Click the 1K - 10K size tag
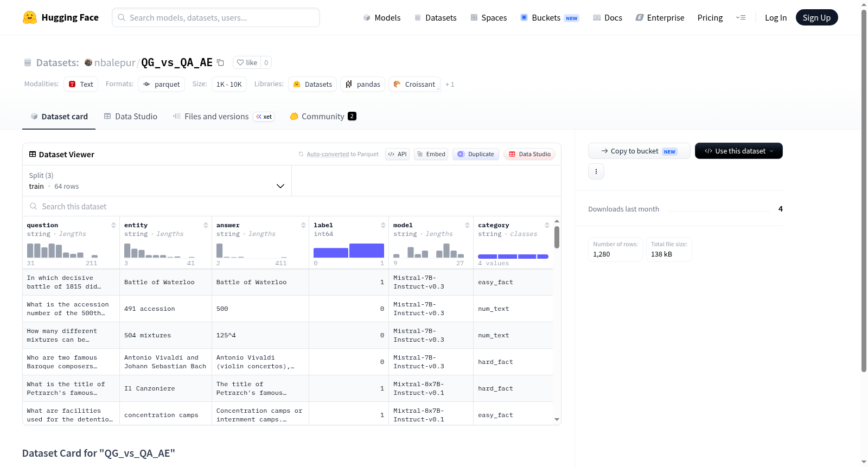The image size is (868, 467). coord(229,84)
